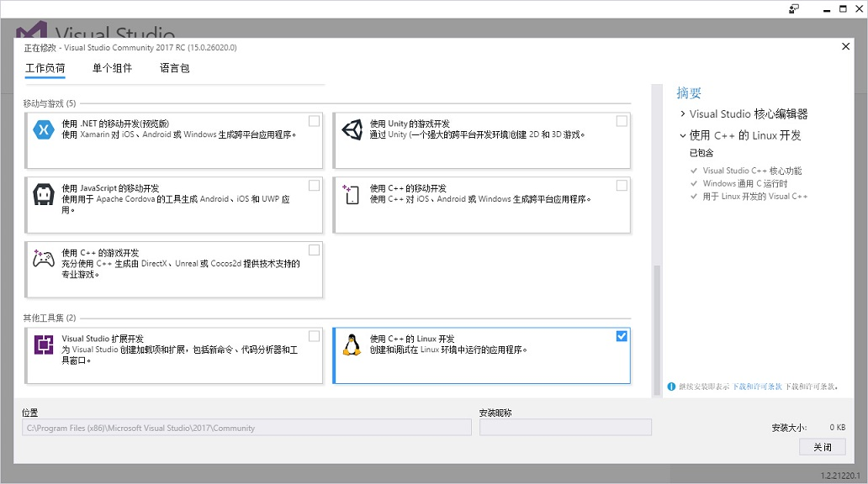
Task: Switch to the 单个组件 tab
Action: click(110, 68)
